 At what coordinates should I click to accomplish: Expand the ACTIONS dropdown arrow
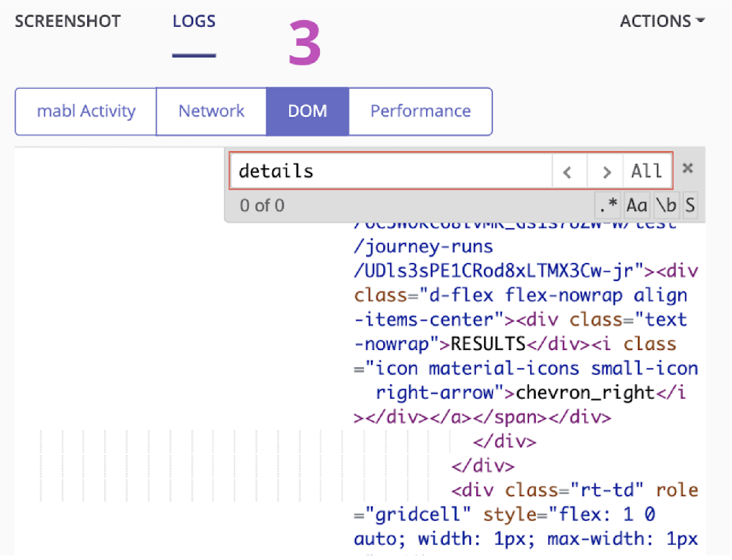(701, 21)
